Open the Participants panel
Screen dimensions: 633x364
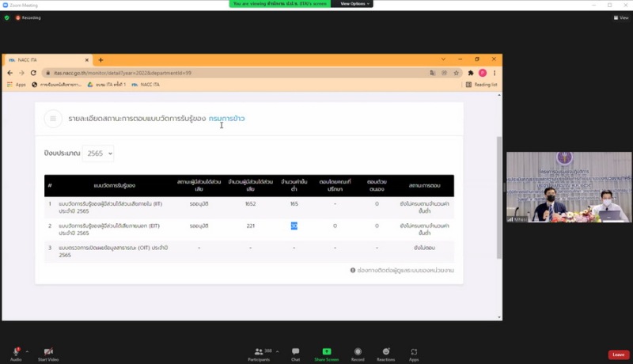tap(259, 351)
